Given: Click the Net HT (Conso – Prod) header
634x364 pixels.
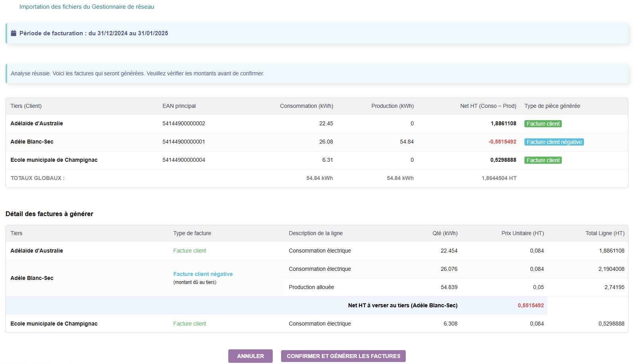Looking at the screenshot, I should pyautogui.click(x=488, y=106).
